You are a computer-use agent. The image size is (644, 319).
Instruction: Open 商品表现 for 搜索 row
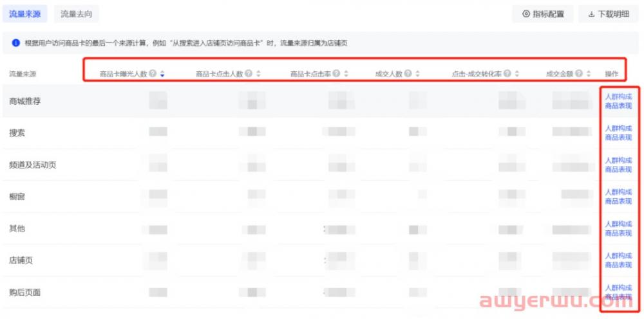click(x=618, y=138)
